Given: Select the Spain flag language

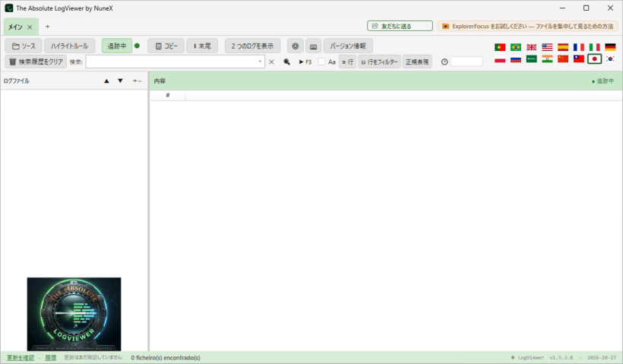Looking at the screenshot, I should (x=563, y=47).
